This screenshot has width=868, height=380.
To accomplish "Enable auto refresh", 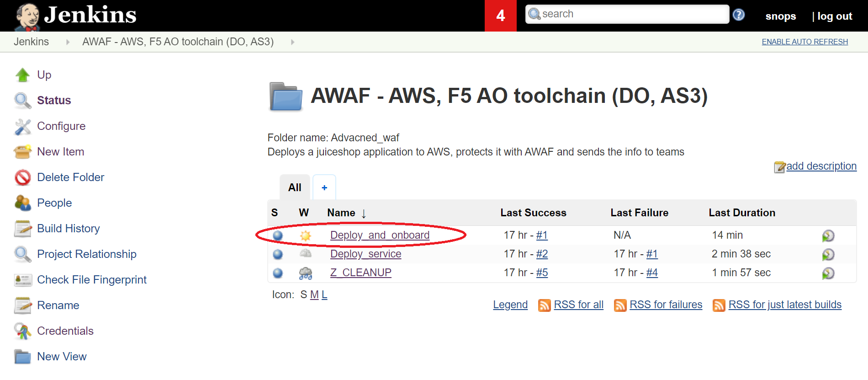I will pos(804,42).
